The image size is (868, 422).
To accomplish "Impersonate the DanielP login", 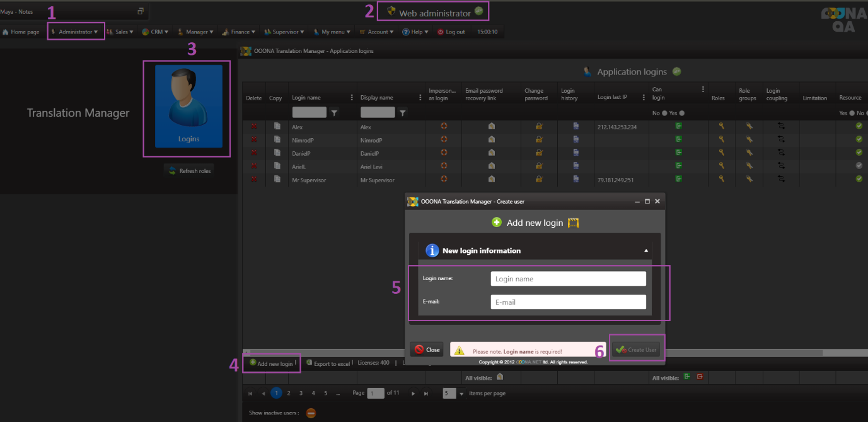I will 444,153.
